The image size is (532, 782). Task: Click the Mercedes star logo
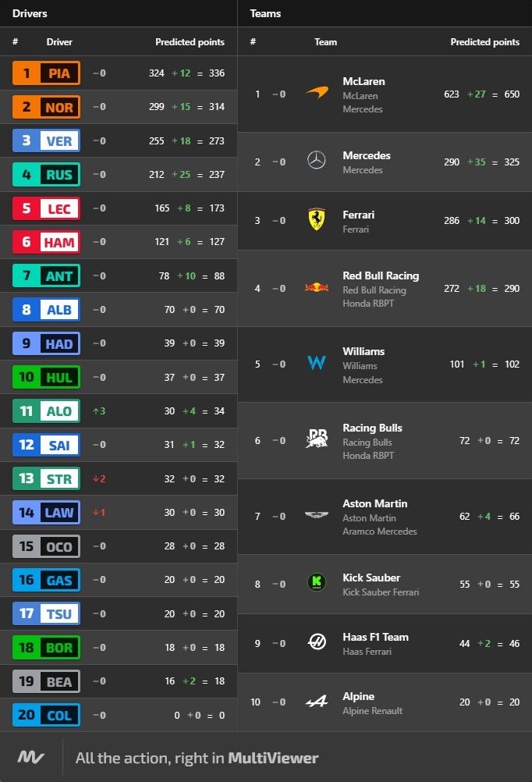coord(316,161)
